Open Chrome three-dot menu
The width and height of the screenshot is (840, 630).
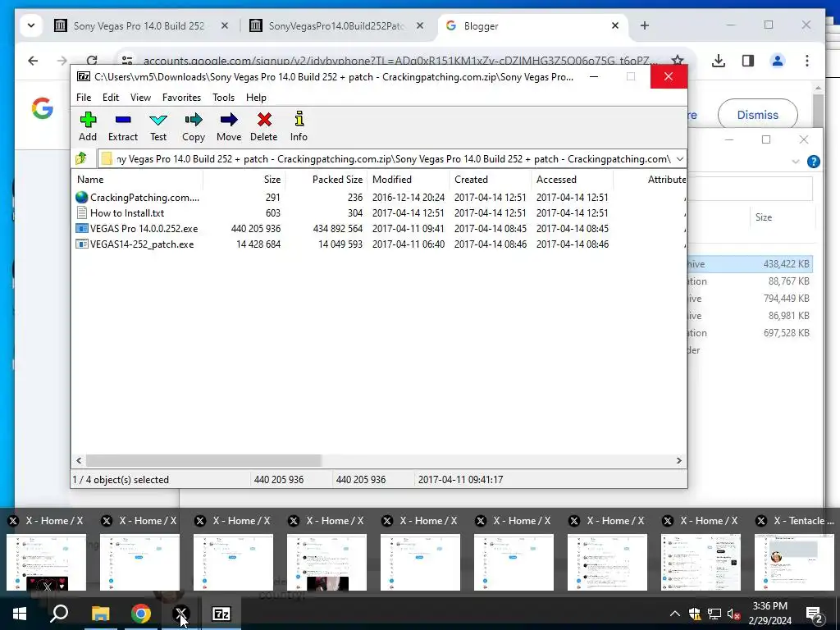(x=807, y=61)
